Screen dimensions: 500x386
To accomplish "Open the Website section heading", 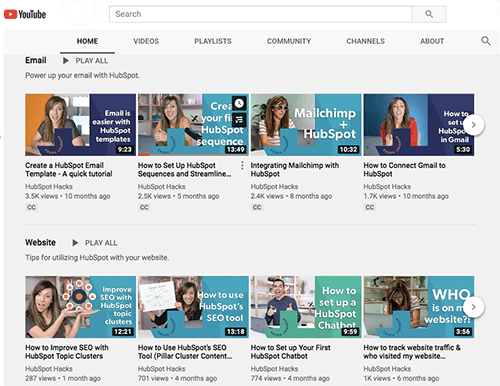I will pyautogui.click(x=40, y=242).
